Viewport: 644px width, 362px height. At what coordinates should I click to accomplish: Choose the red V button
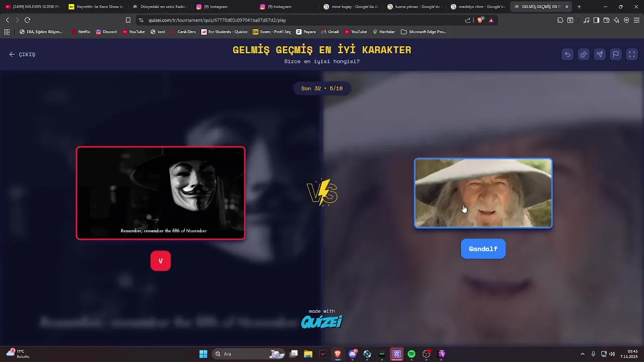click(160, 261)
